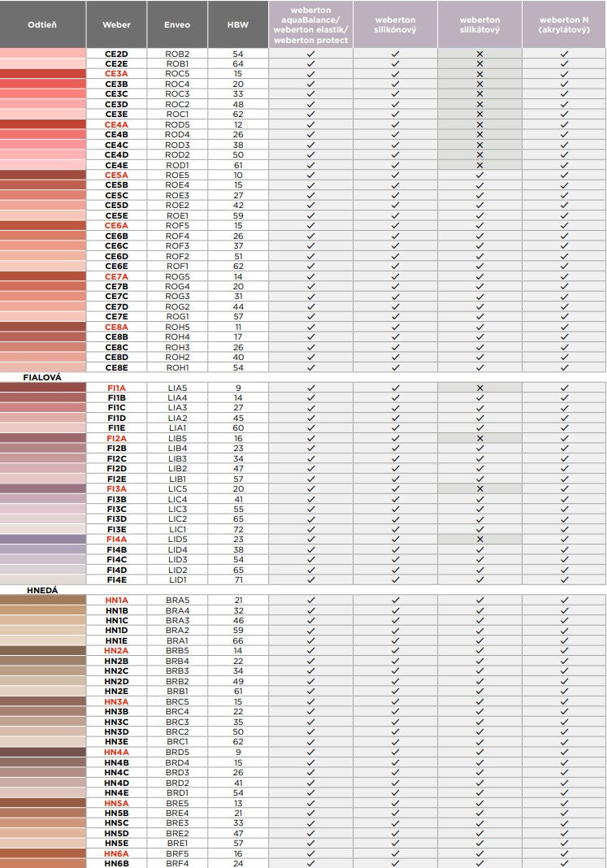Screen dimensions: 607x868
Task: Click the HBW column header
Action: [238, 24]
